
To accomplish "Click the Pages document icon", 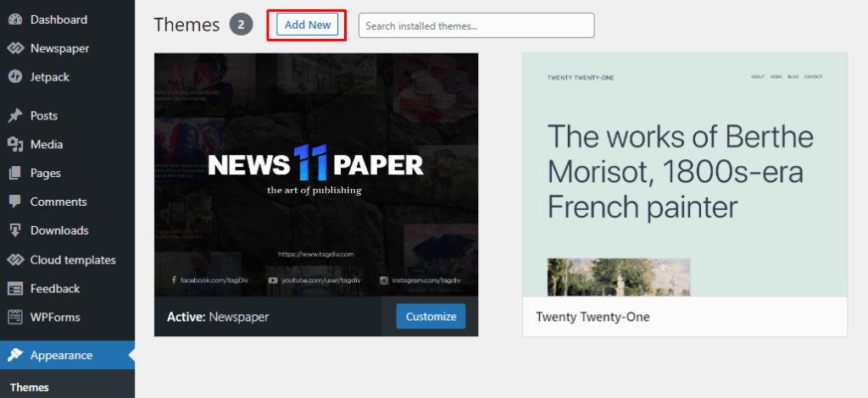I will 15,173.
